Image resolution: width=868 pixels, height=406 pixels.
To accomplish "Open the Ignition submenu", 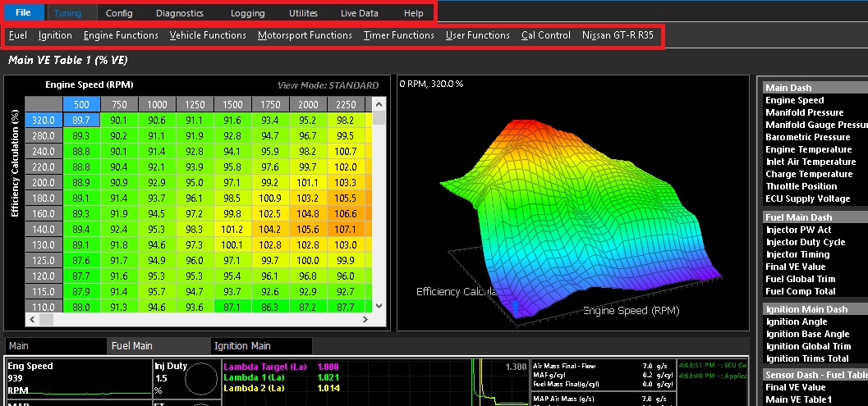I will coord(55,35).
